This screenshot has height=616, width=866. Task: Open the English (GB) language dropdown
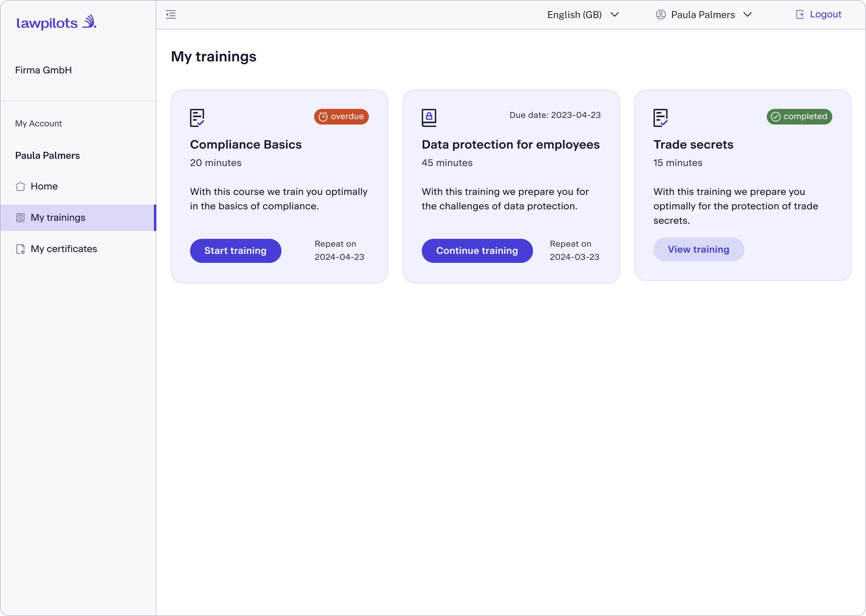click(583, 14)
